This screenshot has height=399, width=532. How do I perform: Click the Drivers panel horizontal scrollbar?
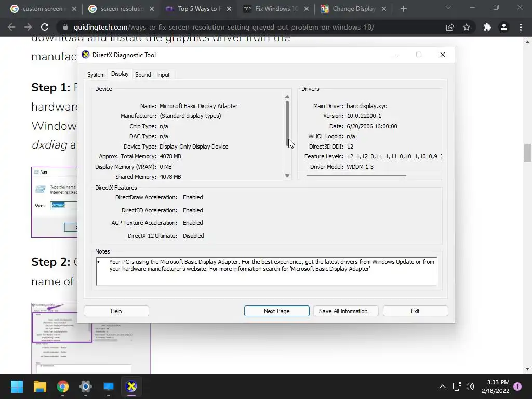356,176
